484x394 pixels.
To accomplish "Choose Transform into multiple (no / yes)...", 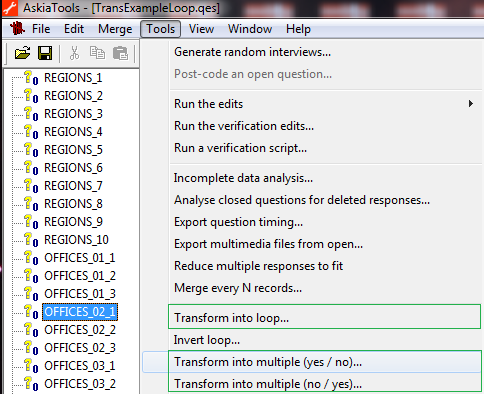I will pyautogui.click(x=268, y=384).
